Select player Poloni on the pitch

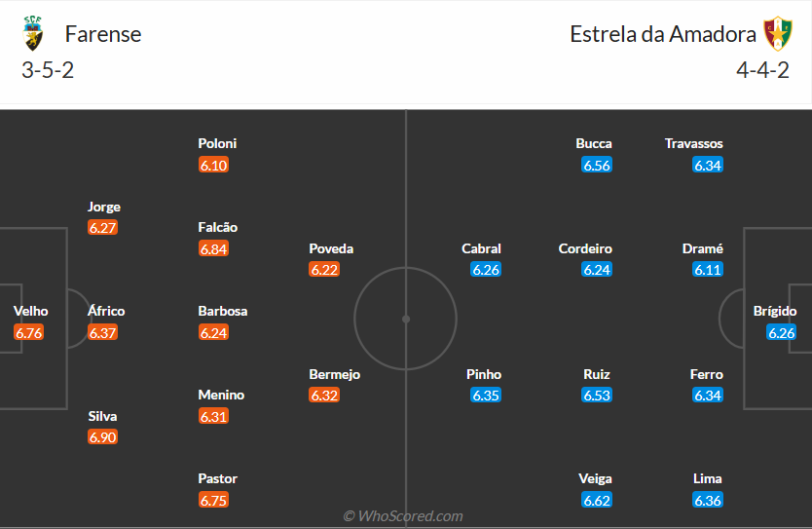[217, 143]
